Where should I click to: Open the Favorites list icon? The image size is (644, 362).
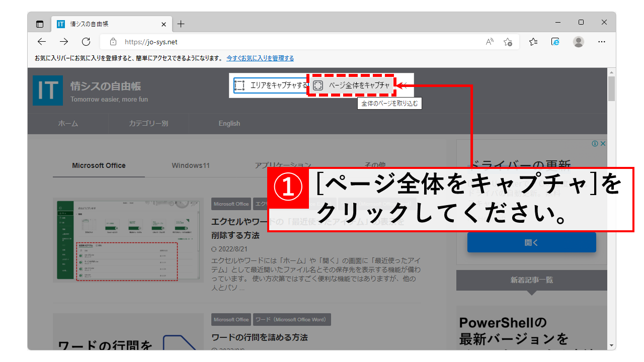(x=533, y=42)
